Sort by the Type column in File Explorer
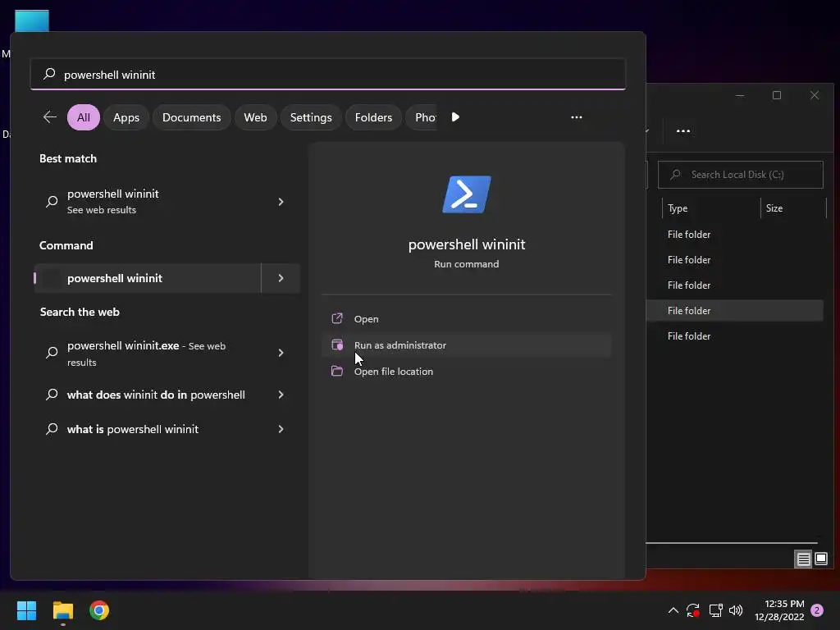This screenshot has height=630, width=840. click(x=677, y=208)
